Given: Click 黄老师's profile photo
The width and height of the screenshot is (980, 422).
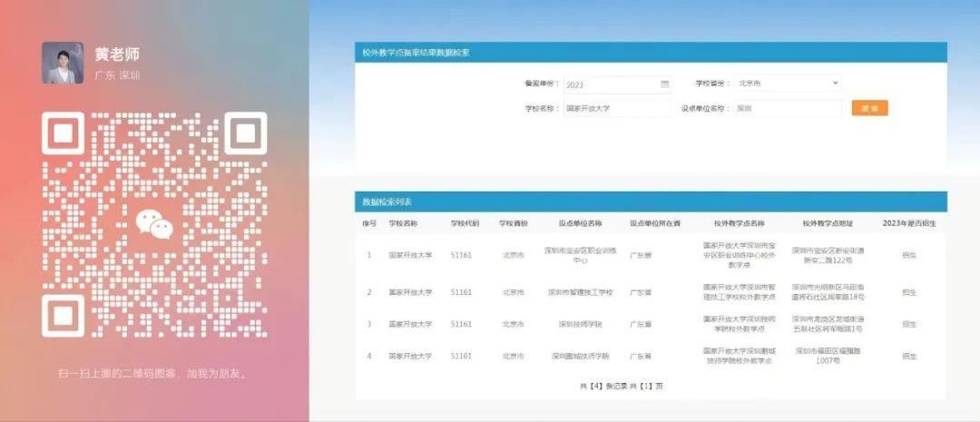Looking at the screenshot, I should 63,63.
